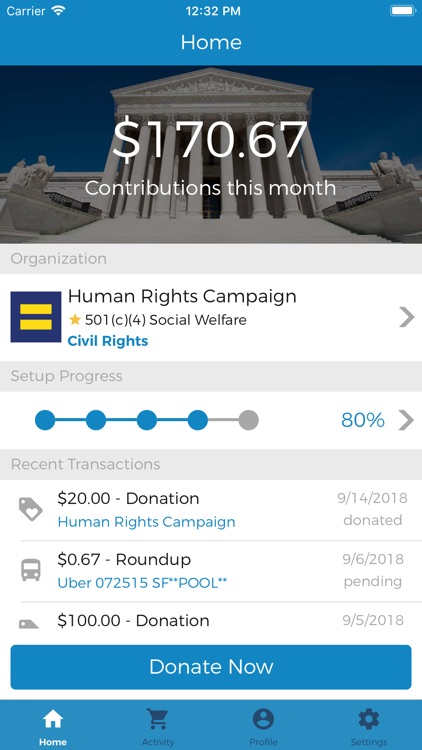
Task: Expand Human Rights Campaign organization chevron
Action: tap(407, 317)
